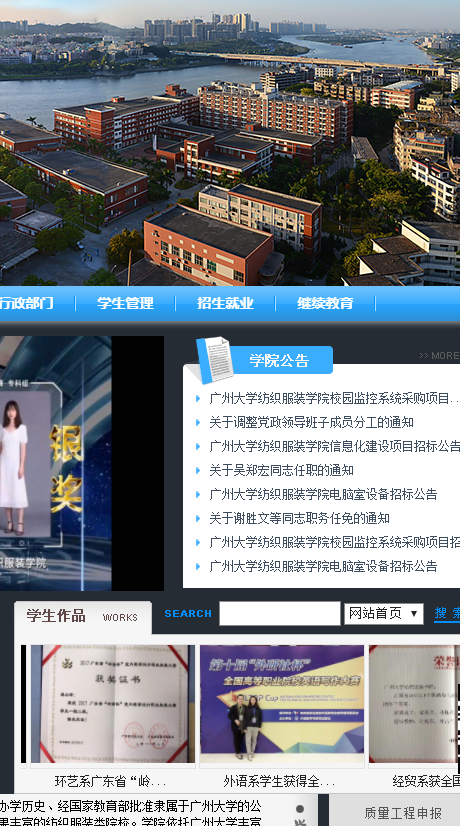Open the 学院公告 section heading

[x=279, y=360]
